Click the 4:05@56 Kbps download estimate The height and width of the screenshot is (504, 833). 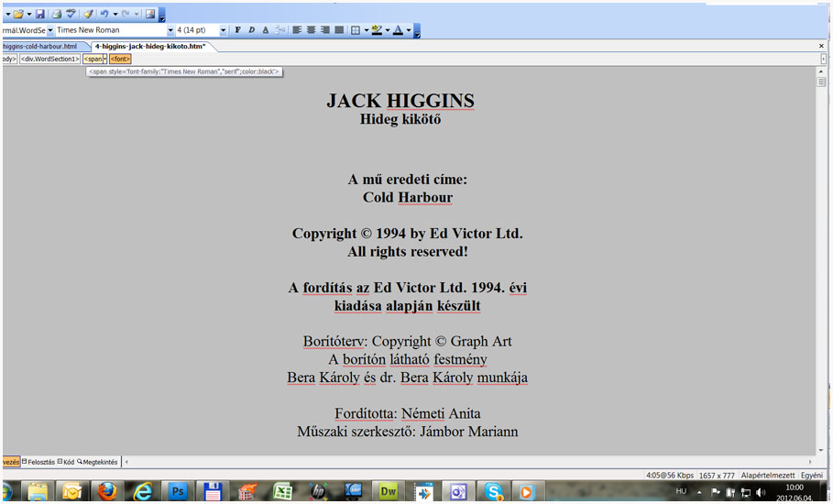tap(670, 476)
